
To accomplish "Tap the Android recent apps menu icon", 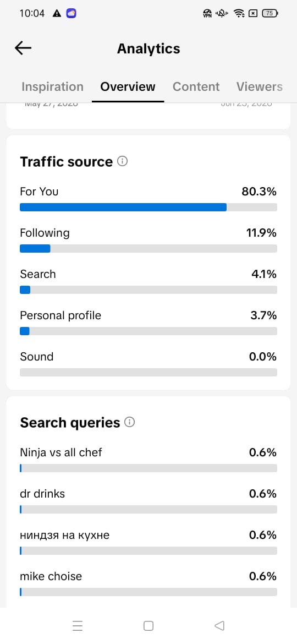I will [78, 625].
